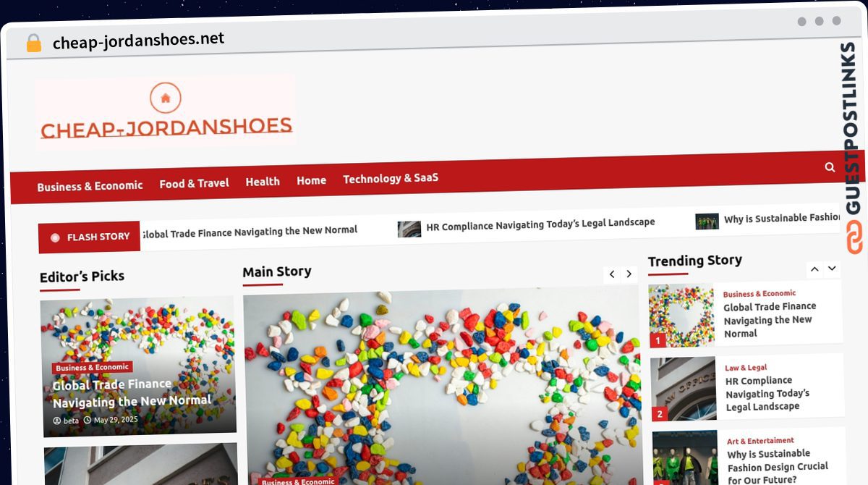Open the search magnifier icon in the red bar
This screenshot has height=485, width=868.
(x=830, y=167)
